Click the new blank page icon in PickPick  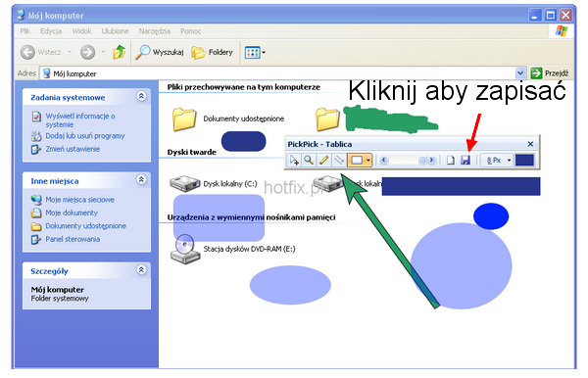tap(451, 161)
